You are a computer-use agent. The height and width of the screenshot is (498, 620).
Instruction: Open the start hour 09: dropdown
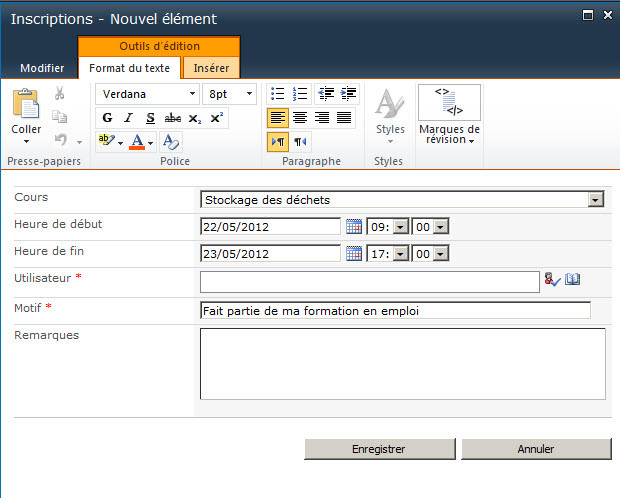[400, 227]
